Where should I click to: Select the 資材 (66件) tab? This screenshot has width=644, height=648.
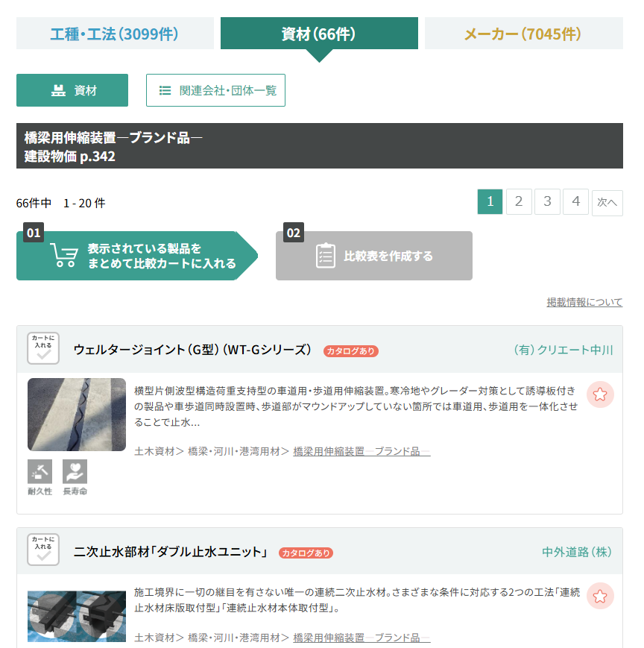319,34
